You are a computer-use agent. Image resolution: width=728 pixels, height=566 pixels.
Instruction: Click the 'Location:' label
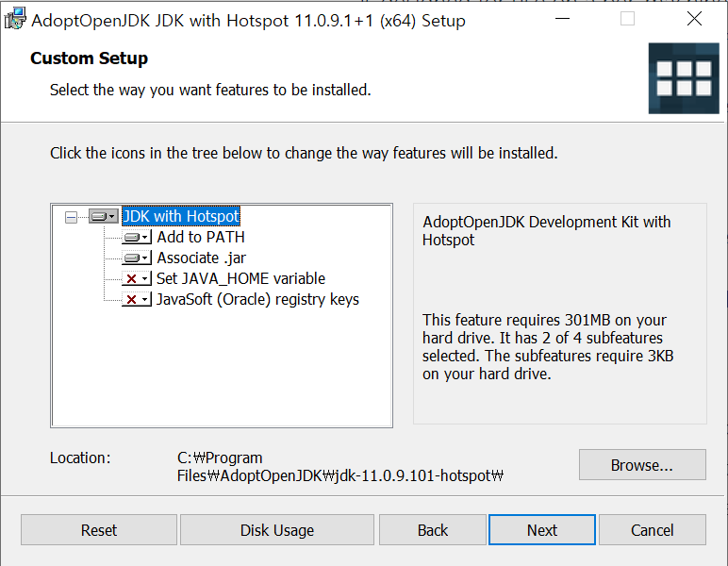click(80, 458)
